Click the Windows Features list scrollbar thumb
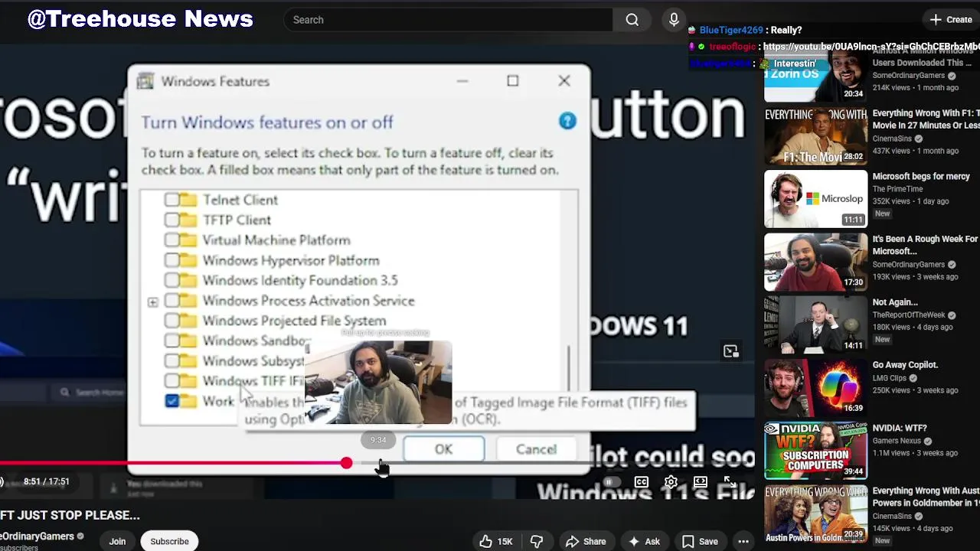 (568, 367)
